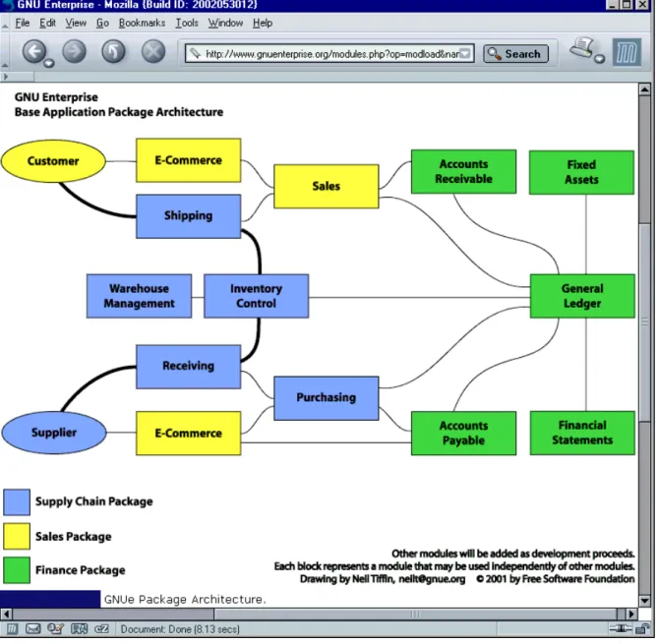Stop page loading with the X button

pos(152,51)
